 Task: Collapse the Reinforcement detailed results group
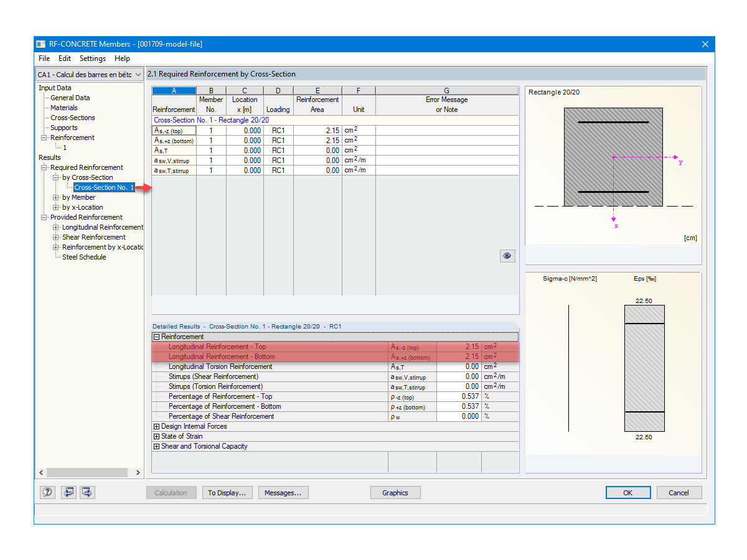(x=156, y=337)
